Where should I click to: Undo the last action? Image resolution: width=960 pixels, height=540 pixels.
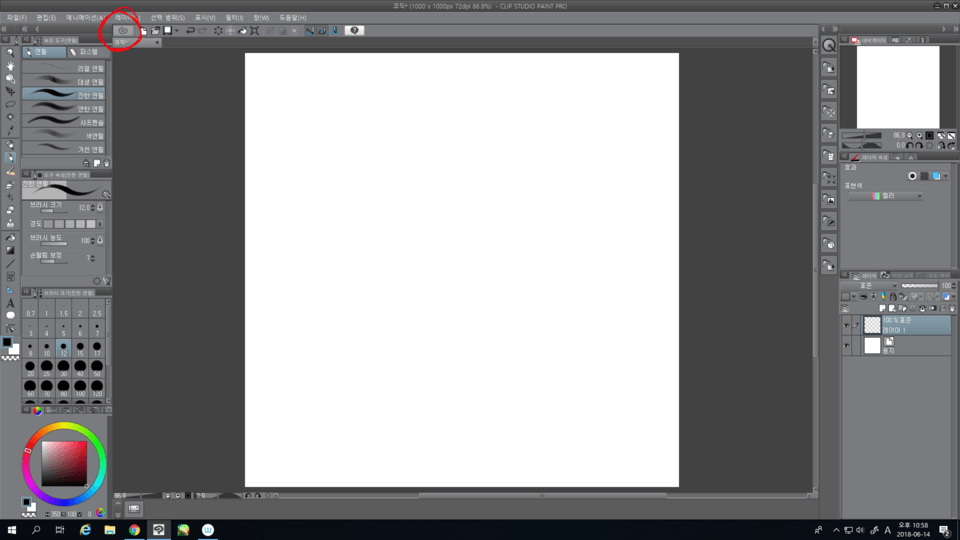click(190, 30)
